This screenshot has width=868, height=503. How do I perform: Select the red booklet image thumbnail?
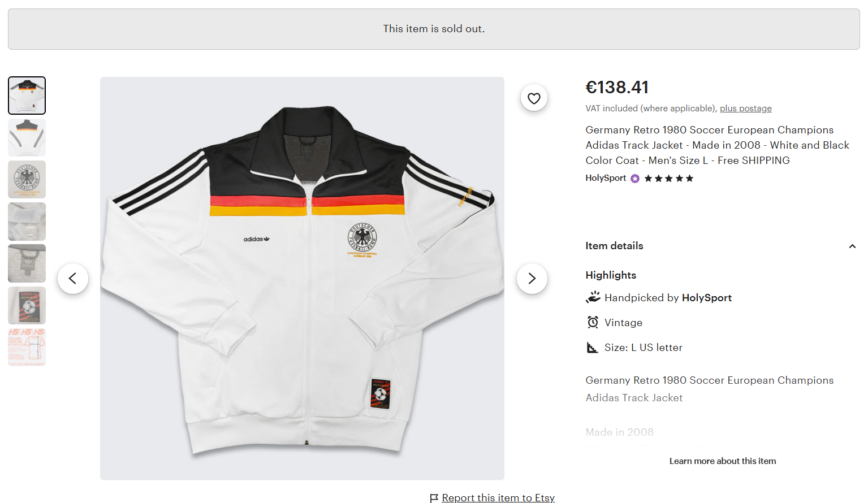pos(27,305)
